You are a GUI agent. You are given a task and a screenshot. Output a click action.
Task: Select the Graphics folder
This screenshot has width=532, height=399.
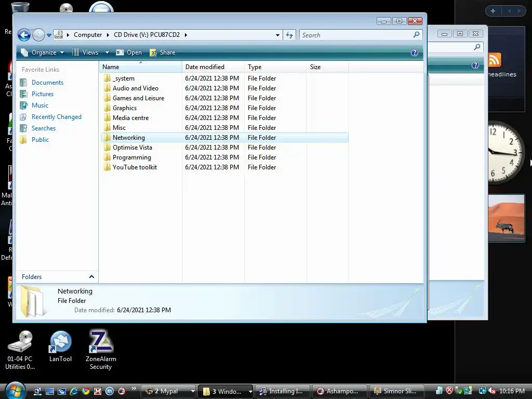125,108
